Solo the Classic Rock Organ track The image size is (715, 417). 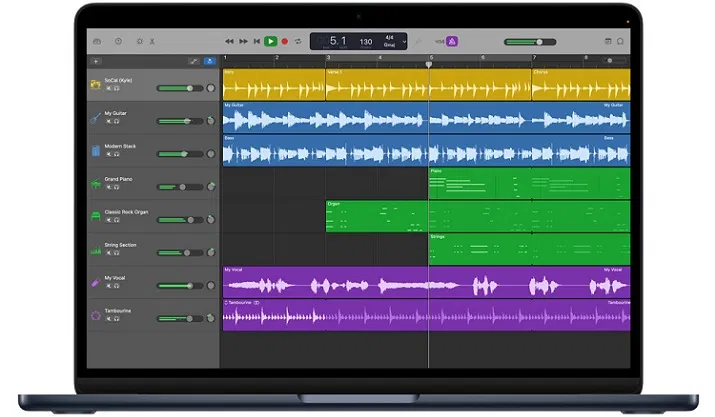(x=117, y=220)
